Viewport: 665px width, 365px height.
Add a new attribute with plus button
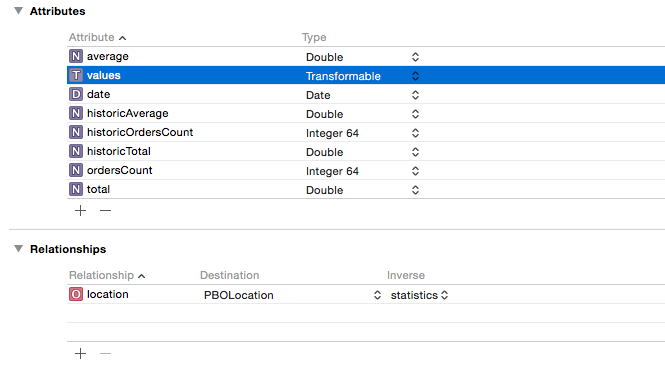[81, 211]
